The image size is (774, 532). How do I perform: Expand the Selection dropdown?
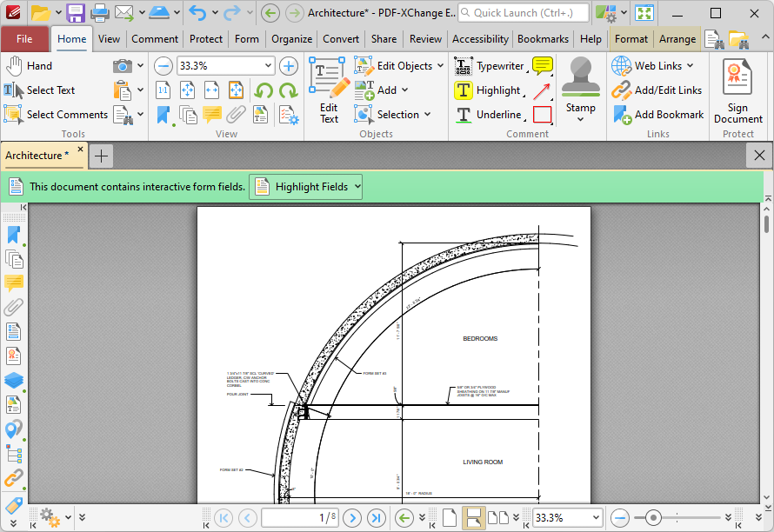[x=427, y=115]
